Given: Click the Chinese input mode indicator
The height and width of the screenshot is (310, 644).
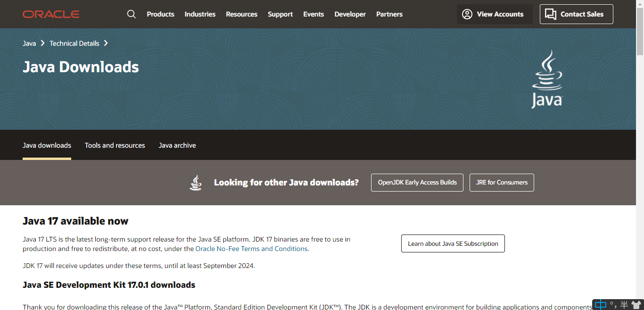Looking at the screenshot, I should pyautogui.click(x=600, y=305).
